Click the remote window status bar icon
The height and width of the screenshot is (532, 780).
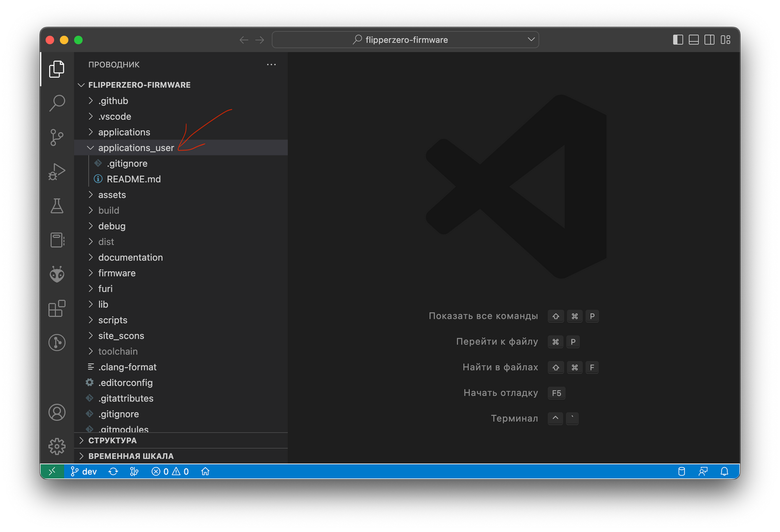click(52, 471)
